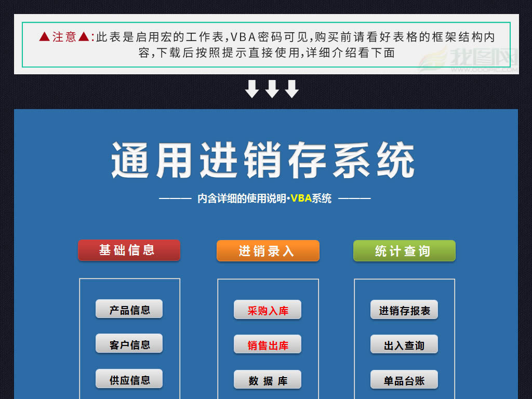532x399 pixels.
Task: Open the 出入查询 (In/Out Query) screen
Action: click(x=404, y=344)
